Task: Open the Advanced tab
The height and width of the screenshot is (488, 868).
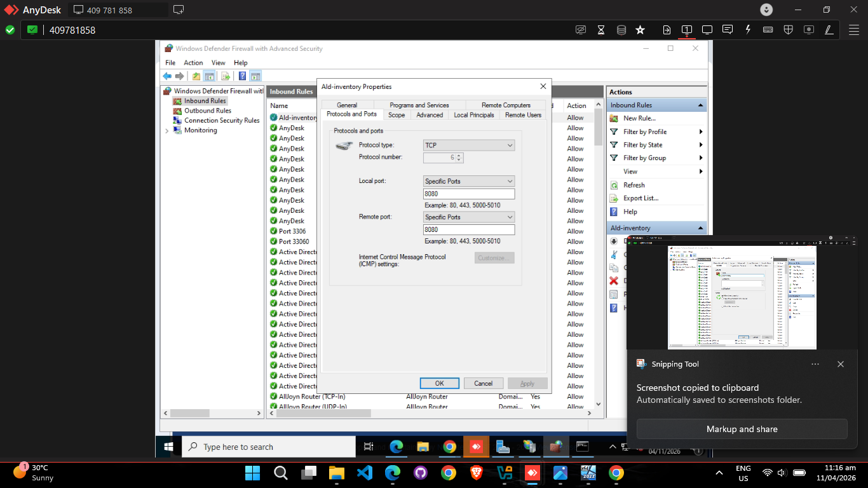Action: pyautogui.click(x=430, y=115)
